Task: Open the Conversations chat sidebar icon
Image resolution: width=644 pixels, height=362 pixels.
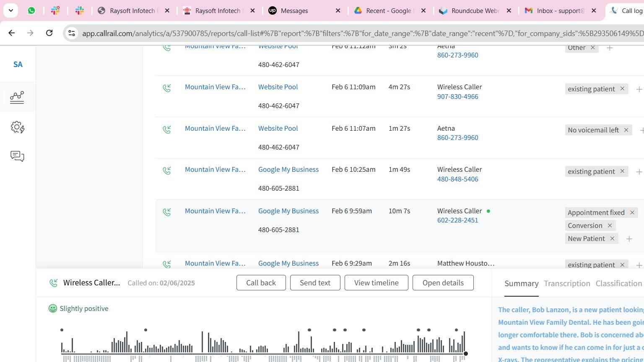Action: pos(17,156)
